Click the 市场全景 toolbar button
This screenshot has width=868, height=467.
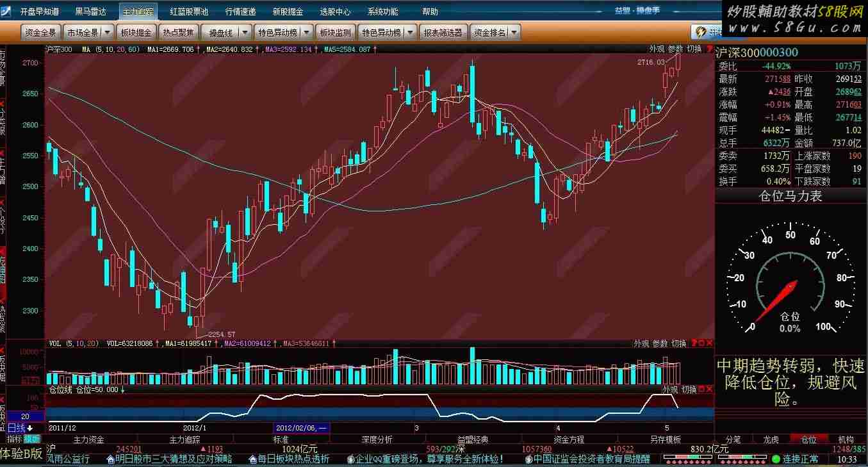83,32
